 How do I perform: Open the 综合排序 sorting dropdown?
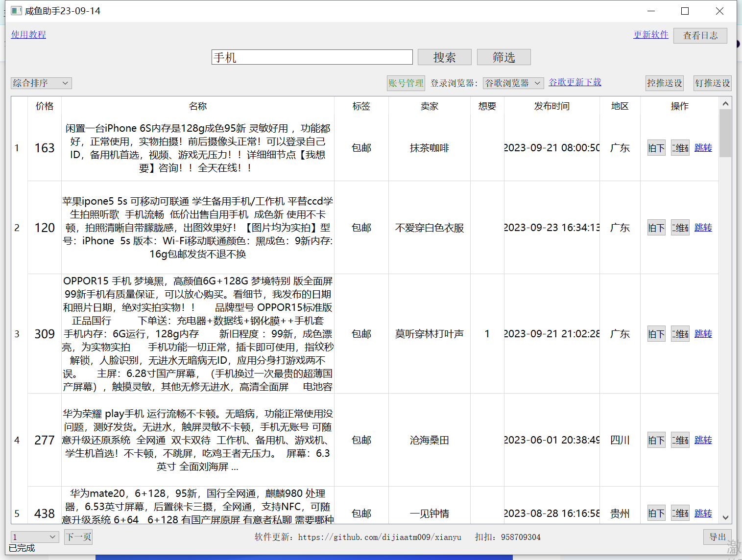click(x=41, y=83)
